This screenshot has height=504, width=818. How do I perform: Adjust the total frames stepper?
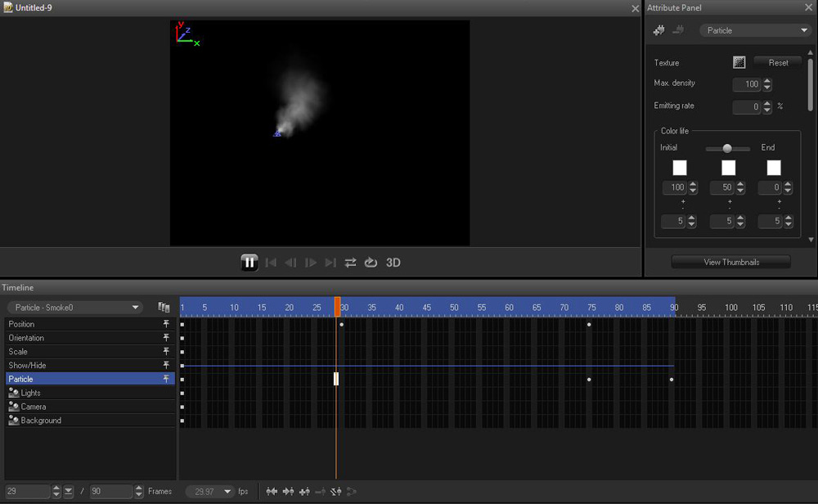[x=138, y=491]
